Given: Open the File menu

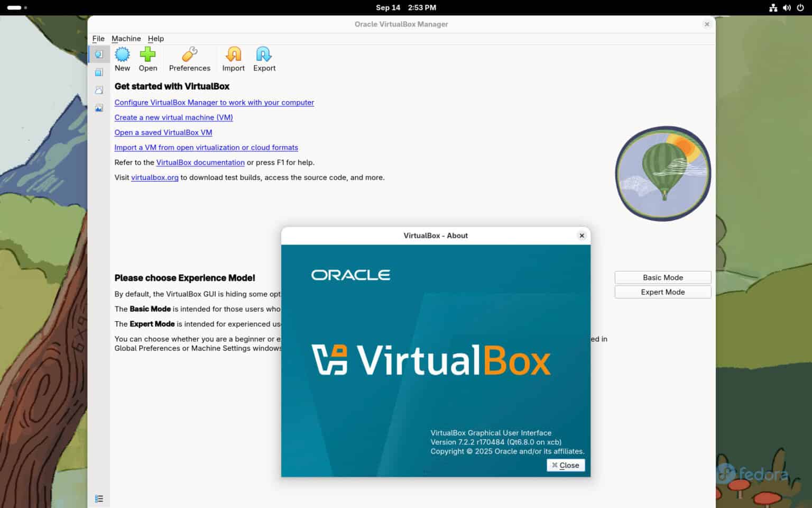Looking at the screenshot, I should pos(98,38).
